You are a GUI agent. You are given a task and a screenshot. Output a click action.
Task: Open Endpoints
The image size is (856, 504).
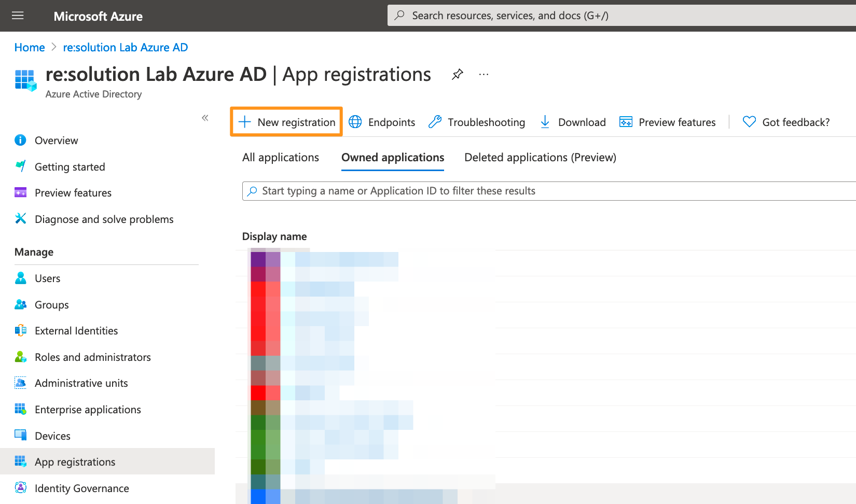click(382, 122)
